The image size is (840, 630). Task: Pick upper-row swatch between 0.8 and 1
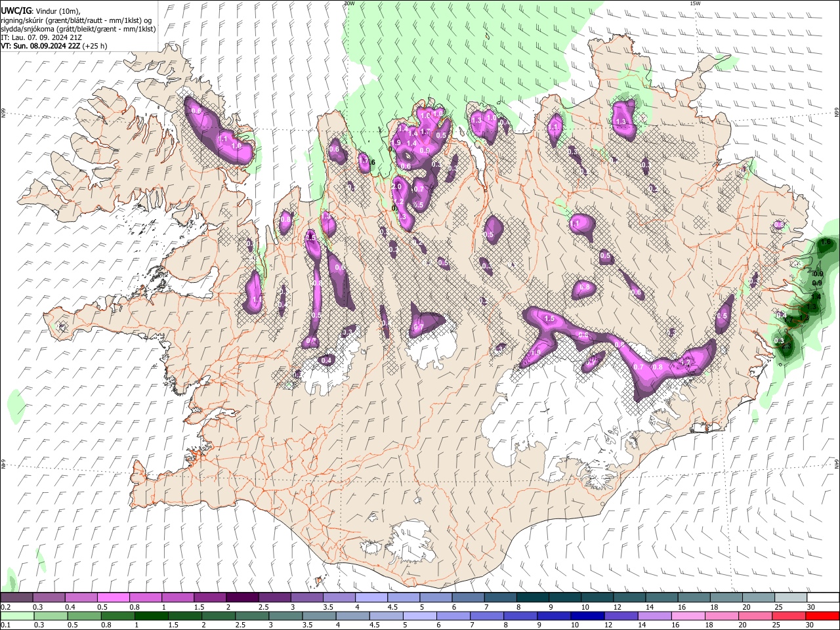coord(145,597)
